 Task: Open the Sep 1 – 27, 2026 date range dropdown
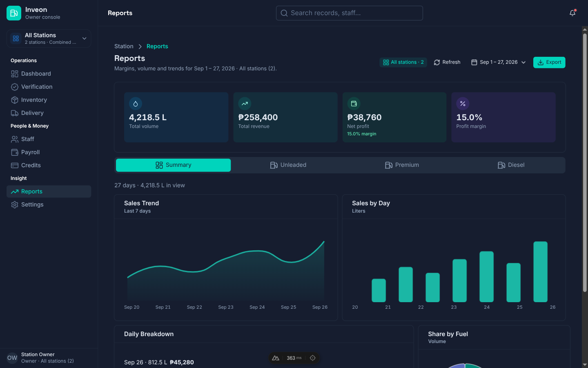click(498, 62)
